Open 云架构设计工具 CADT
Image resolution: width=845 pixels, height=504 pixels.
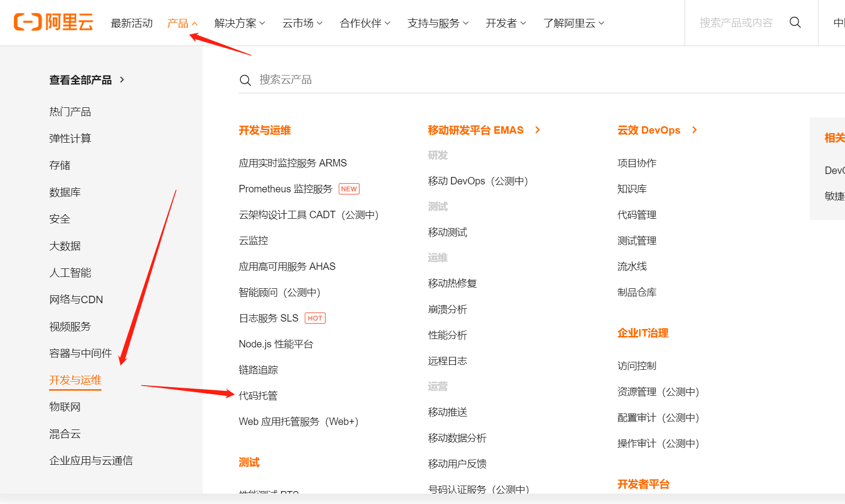point(309,215)
